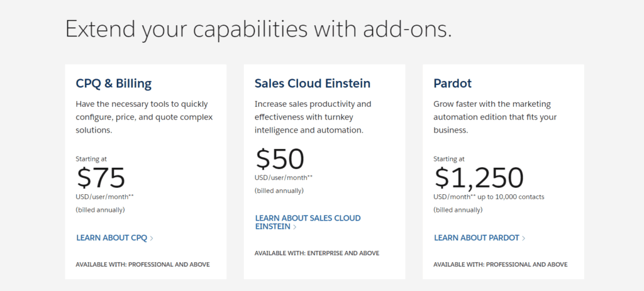
Task: Click "Available with" note on Pardot card
Action: coord(501,265)
